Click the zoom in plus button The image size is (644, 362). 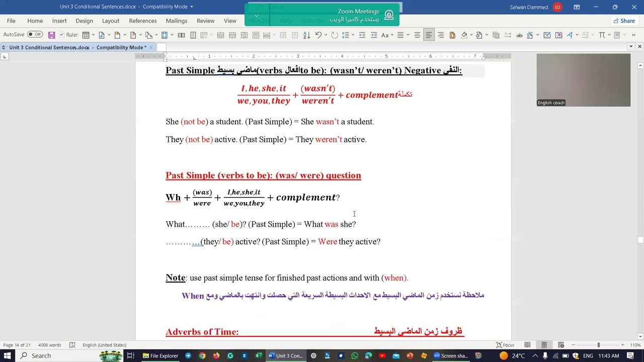pos(622,345)
